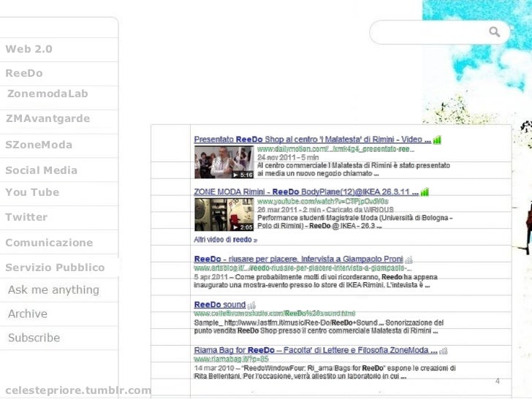Select ZMAvantgarde in the sidebar

(47, 118)
